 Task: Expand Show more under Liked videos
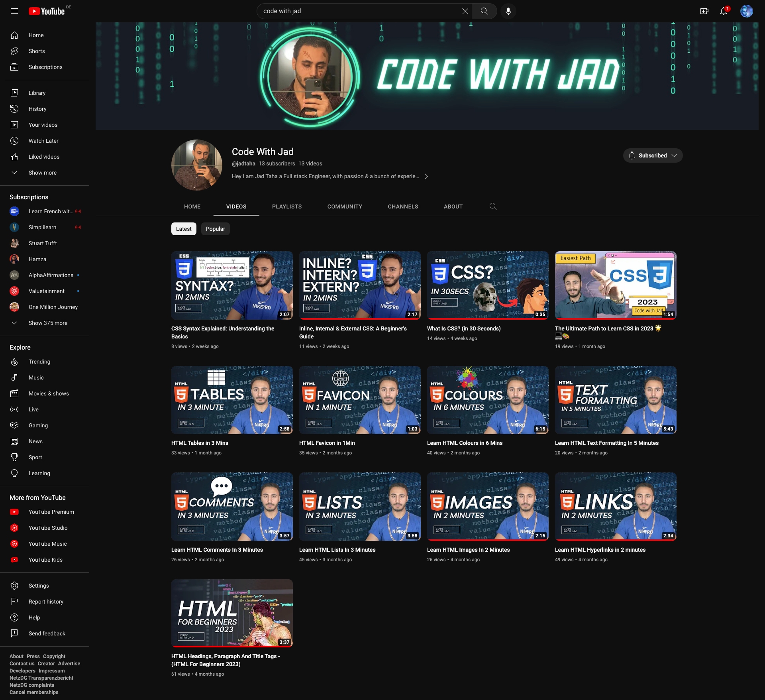coord(42,173)
